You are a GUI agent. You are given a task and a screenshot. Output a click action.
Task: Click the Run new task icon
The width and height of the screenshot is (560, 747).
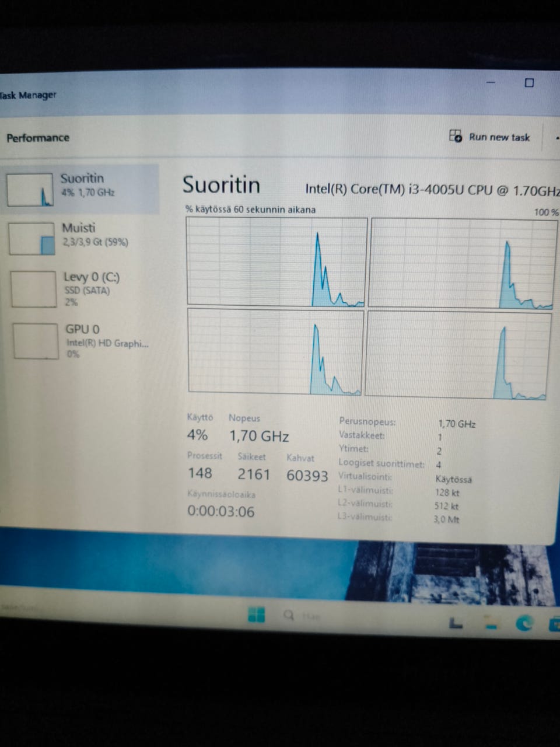(x=456, y=136)
